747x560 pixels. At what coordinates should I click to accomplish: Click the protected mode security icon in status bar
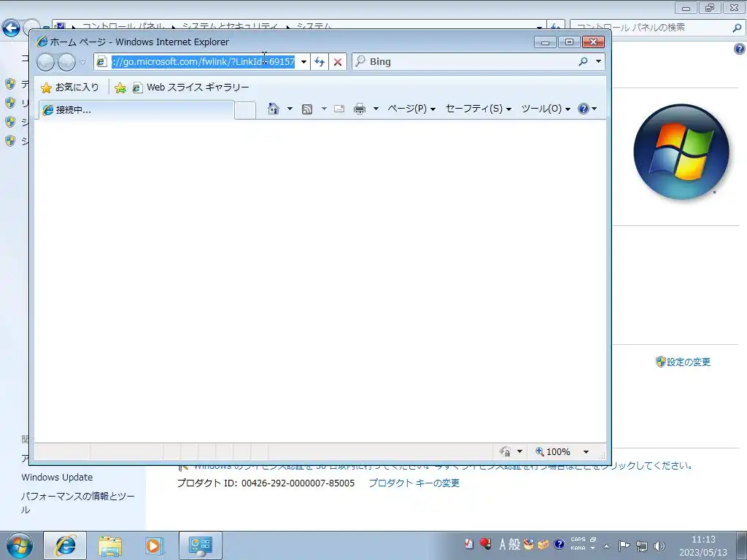505,451
